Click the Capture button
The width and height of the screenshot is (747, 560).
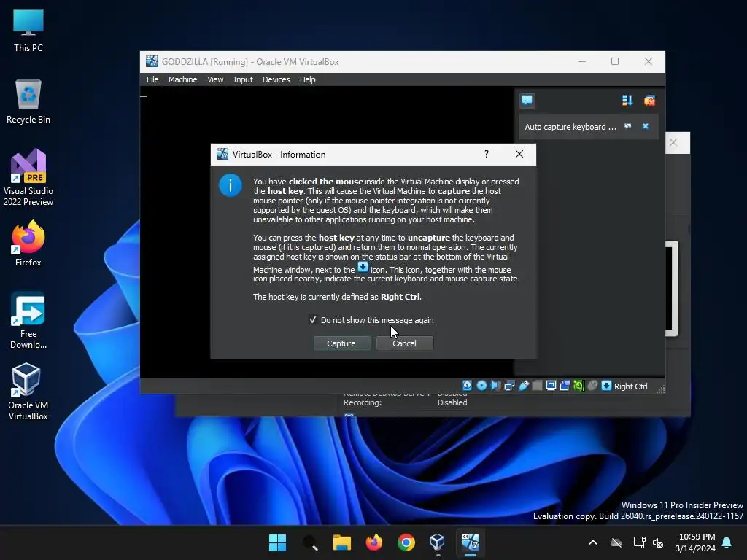point(341,343)
